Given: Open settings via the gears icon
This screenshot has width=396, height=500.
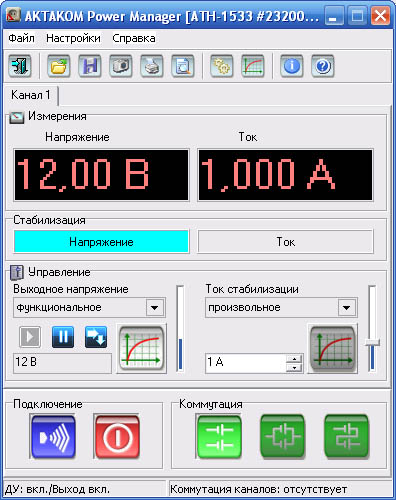Looking at the screenshot, I should [222, 66].
